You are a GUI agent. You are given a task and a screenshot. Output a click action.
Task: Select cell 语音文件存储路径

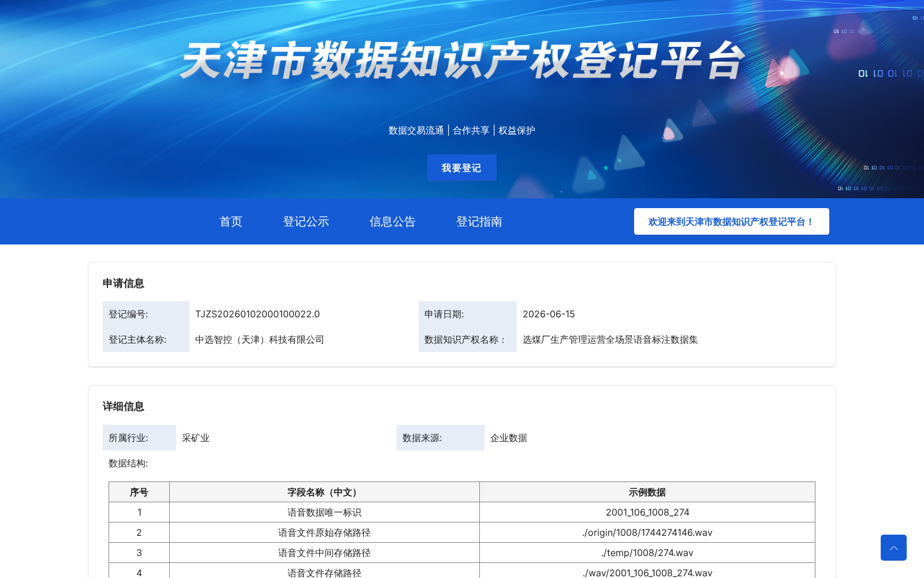coord(325,571)
